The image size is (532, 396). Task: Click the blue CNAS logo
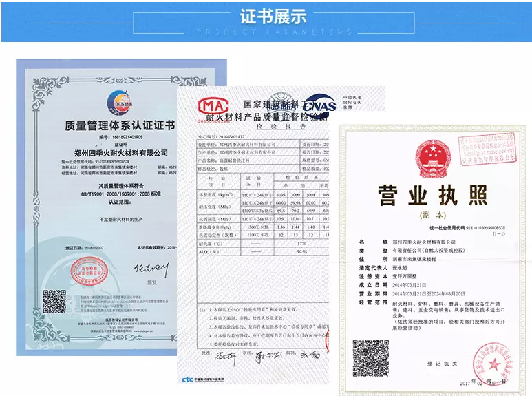[x=320, y=105]
